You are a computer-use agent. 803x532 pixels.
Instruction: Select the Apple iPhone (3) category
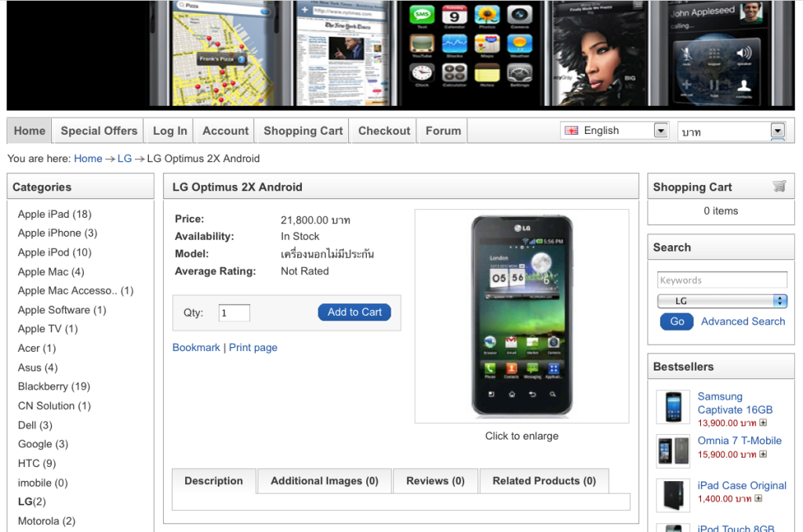pyautogui.click(x=57, y=233)
